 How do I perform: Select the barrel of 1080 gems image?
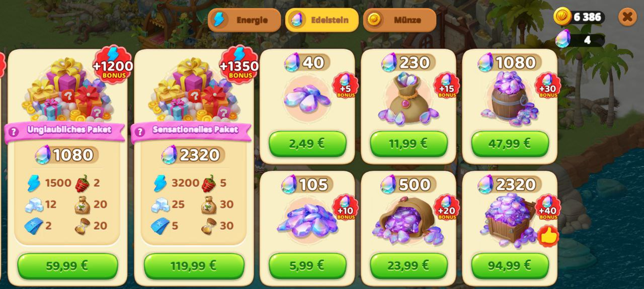coord(509,99)
